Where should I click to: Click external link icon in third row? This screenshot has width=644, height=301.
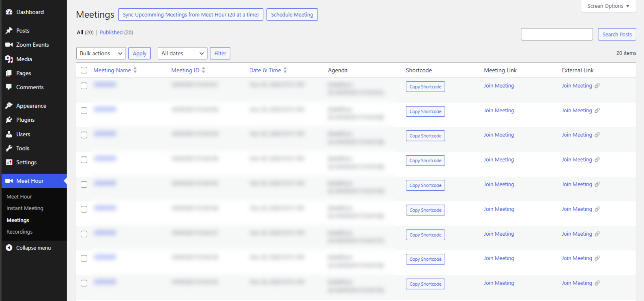(x=597, y=135)
